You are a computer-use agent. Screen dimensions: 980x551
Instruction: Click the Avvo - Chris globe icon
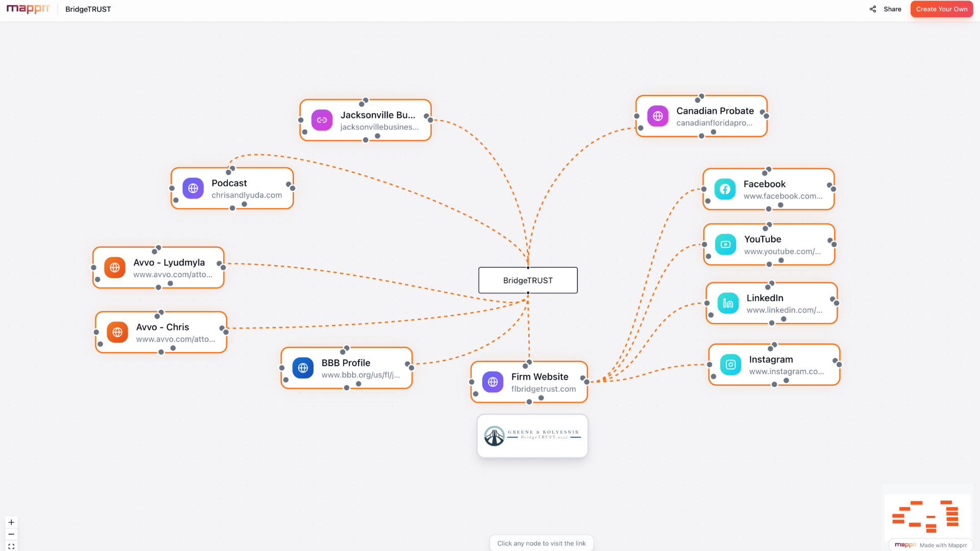point(117,332)
